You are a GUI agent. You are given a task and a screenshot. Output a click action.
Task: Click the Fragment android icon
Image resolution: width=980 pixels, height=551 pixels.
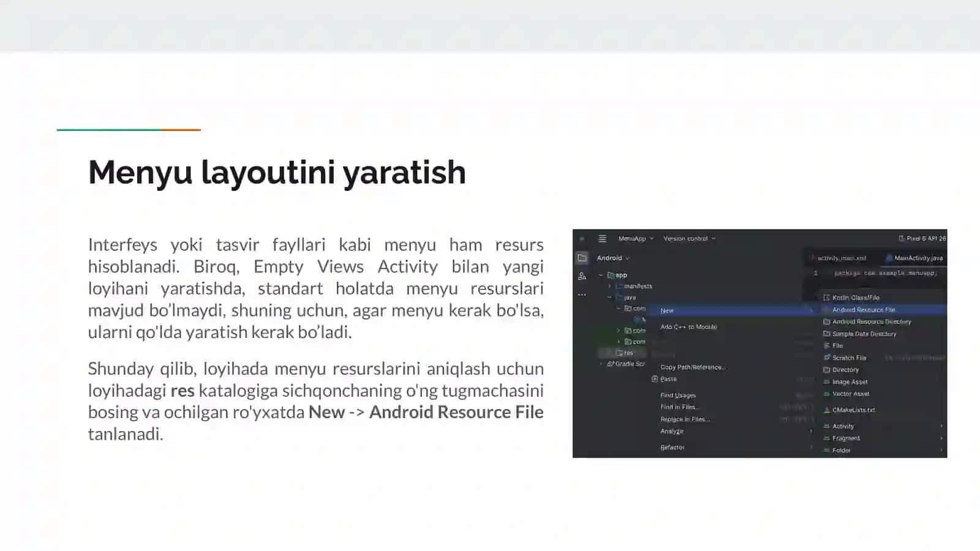pyautogui.click(x=826, y=438)
